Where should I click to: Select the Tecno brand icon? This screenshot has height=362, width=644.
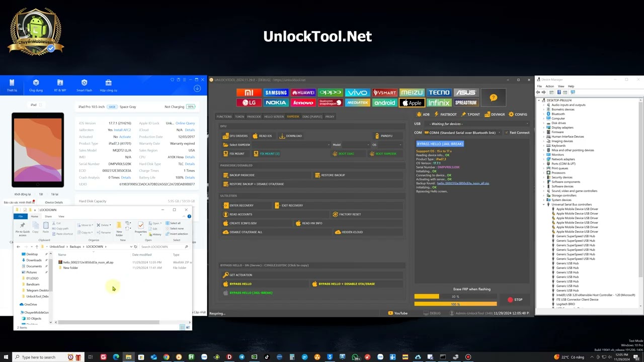[x=439, y=93]
